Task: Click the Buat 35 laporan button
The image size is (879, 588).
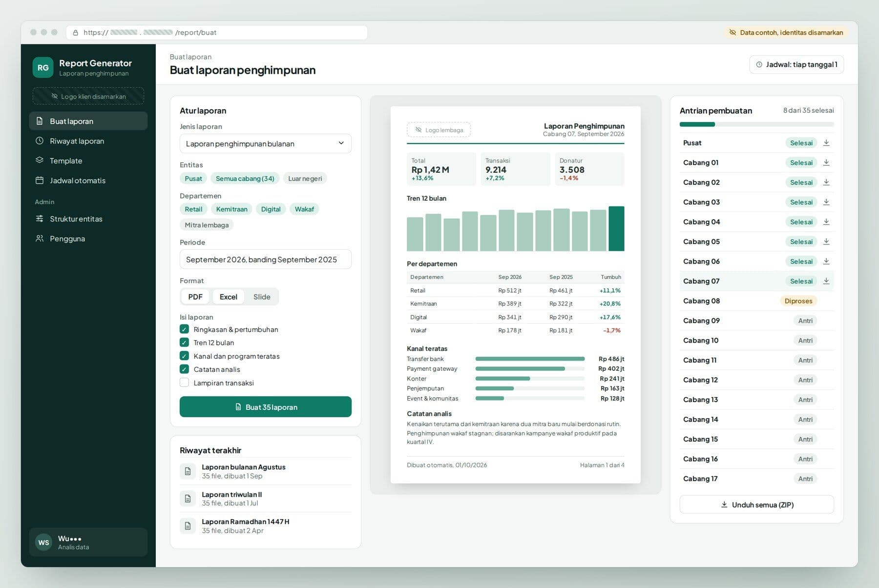Action: point(265,406)
